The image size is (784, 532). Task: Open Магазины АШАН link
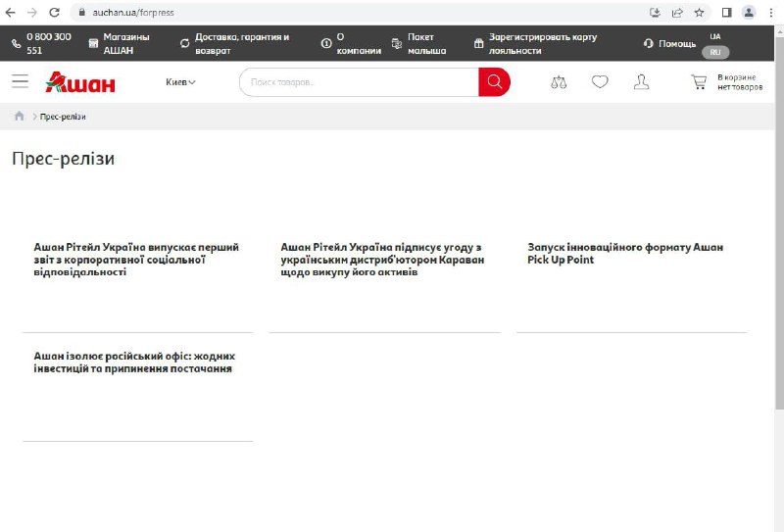pyautogui.click(x=126, y=43)
